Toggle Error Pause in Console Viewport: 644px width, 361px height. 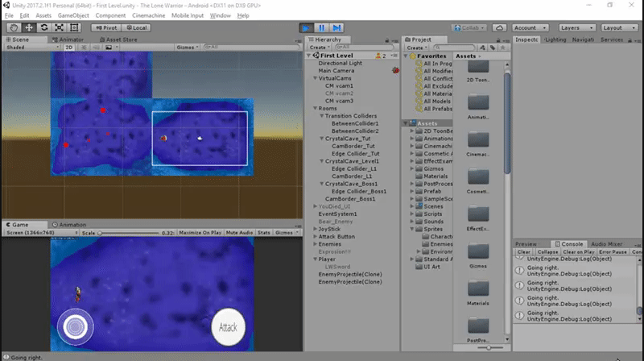pyautogui.click(x=613, y=252)
